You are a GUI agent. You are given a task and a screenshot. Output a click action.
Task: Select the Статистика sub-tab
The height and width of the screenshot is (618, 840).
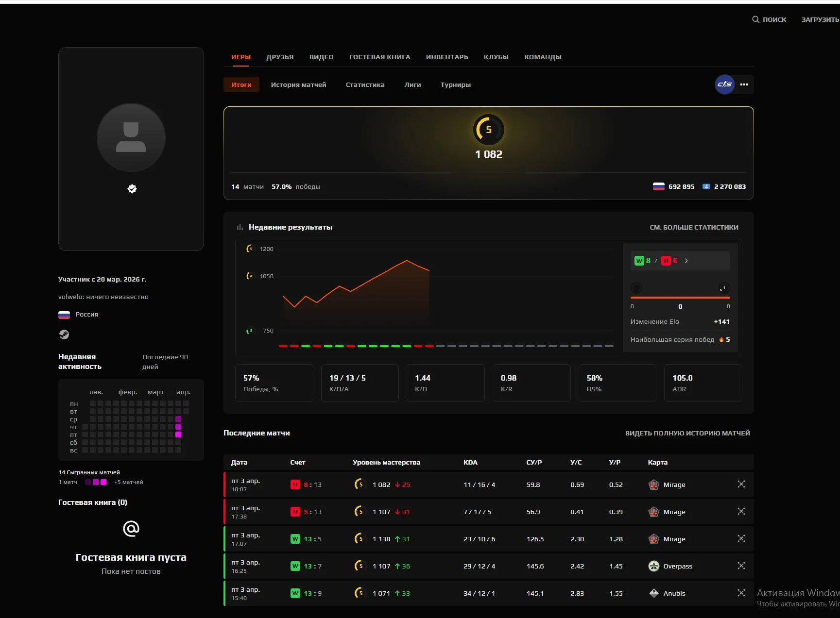(365, 84)
